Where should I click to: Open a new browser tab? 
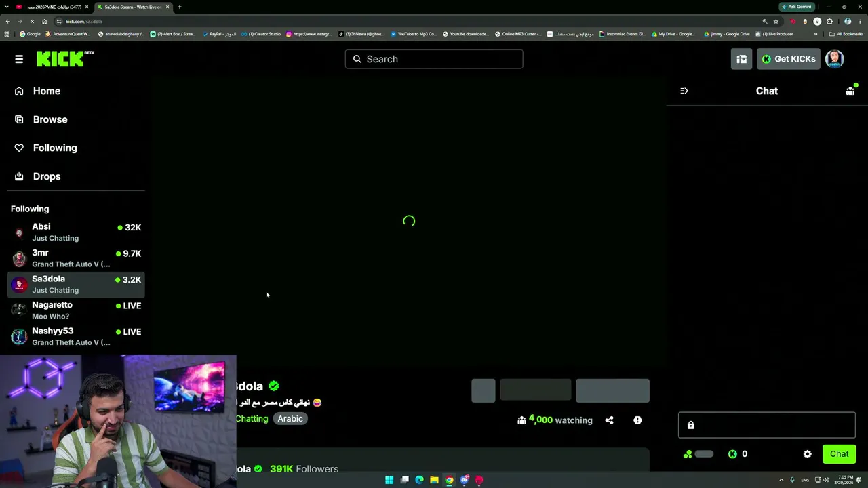[180, 7]
